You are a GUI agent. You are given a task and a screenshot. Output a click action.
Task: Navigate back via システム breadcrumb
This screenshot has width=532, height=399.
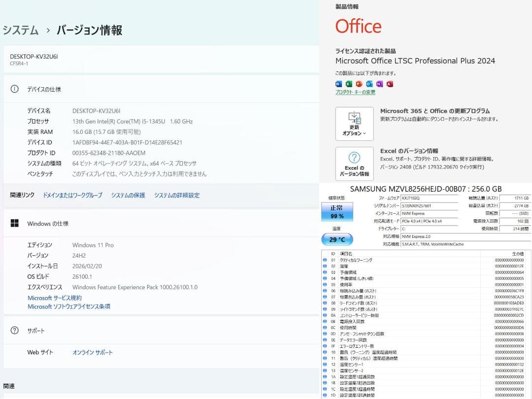(x=21, y=30)
